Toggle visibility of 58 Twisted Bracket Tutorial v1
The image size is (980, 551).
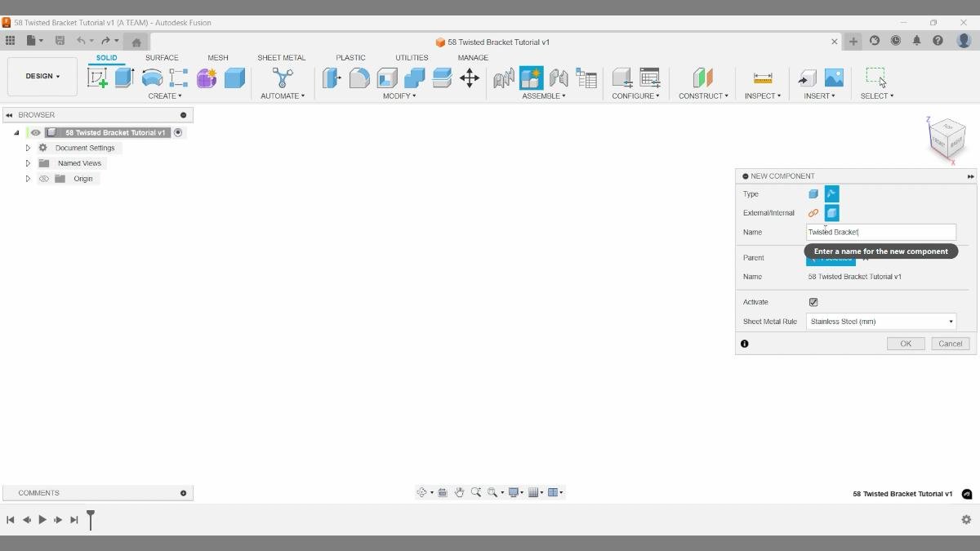click(35, 132)
